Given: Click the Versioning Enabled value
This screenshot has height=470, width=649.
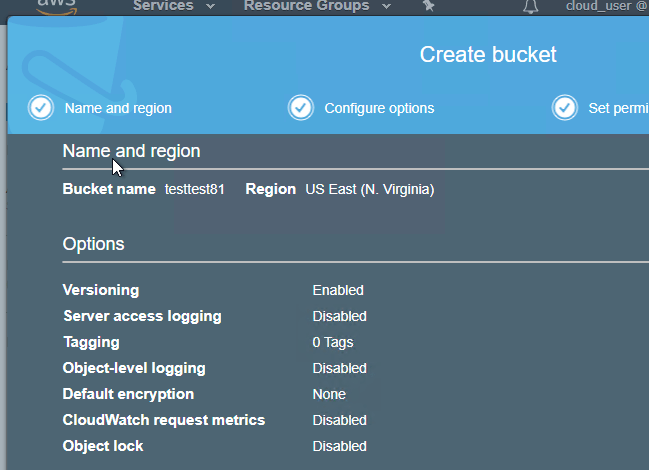Looking at the screenshot, I should (x=338, y=290).
